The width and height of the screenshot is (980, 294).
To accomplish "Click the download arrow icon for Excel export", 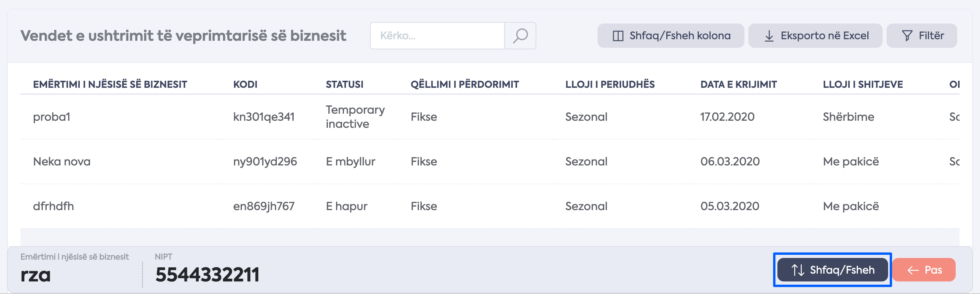I will tap(769, 36).
